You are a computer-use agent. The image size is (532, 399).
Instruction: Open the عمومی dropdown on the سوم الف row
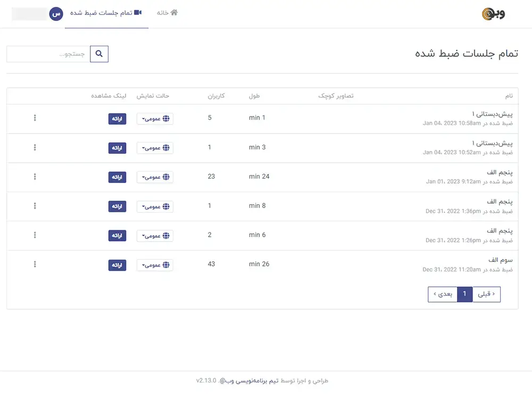155,265
